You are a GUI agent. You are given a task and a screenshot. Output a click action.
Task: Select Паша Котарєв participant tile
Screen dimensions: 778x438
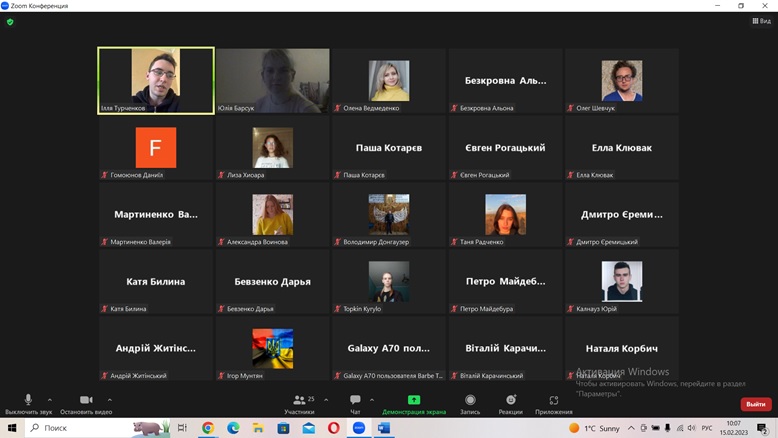coord(389,148)
